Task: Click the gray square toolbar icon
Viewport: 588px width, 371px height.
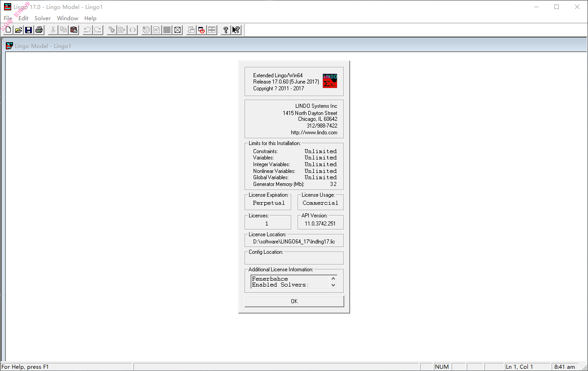Action: coord(167,30)
